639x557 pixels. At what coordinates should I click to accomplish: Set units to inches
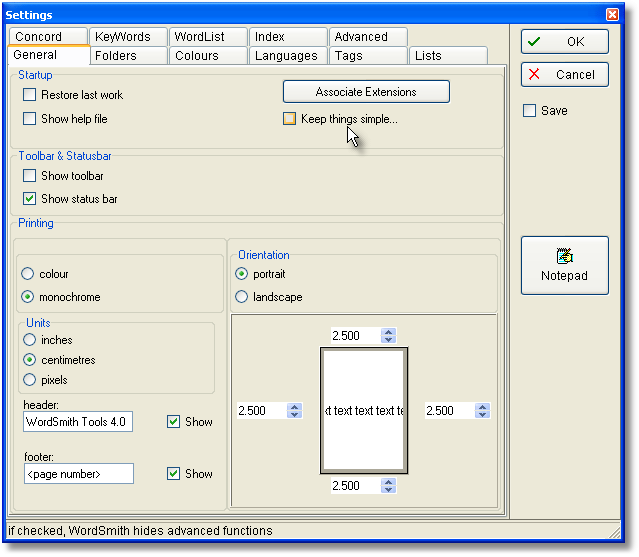tap(29, 339)
